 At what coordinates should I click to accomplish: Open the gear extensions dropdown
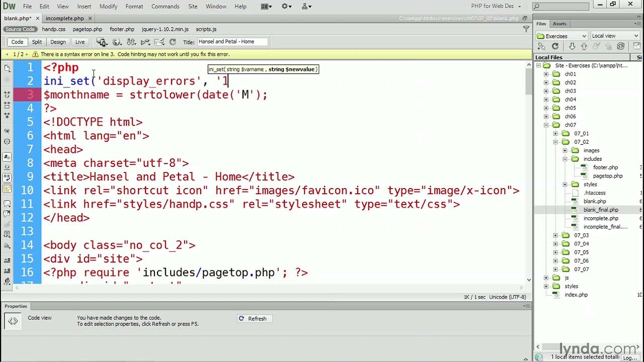click(x=286, y=7)
